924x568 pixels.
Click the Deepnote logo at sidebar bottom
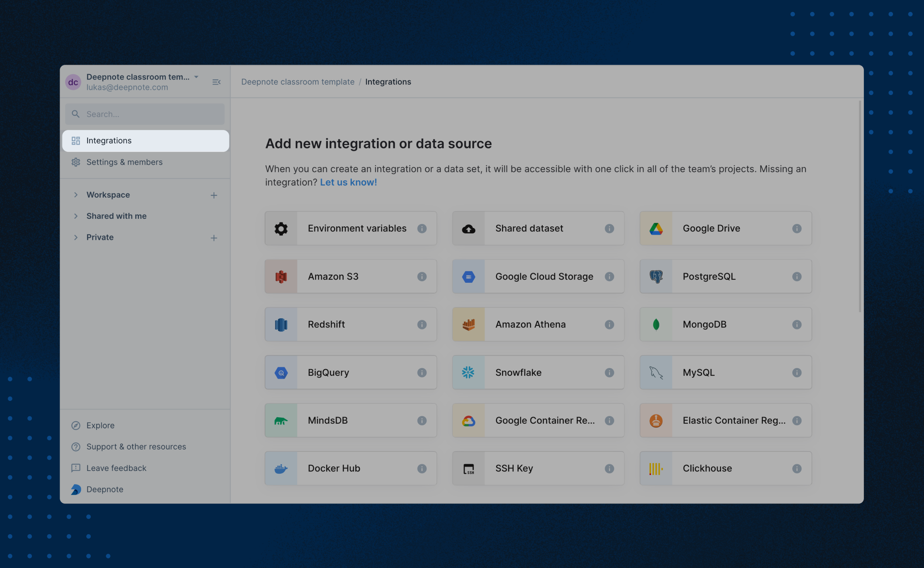[76, 489]
